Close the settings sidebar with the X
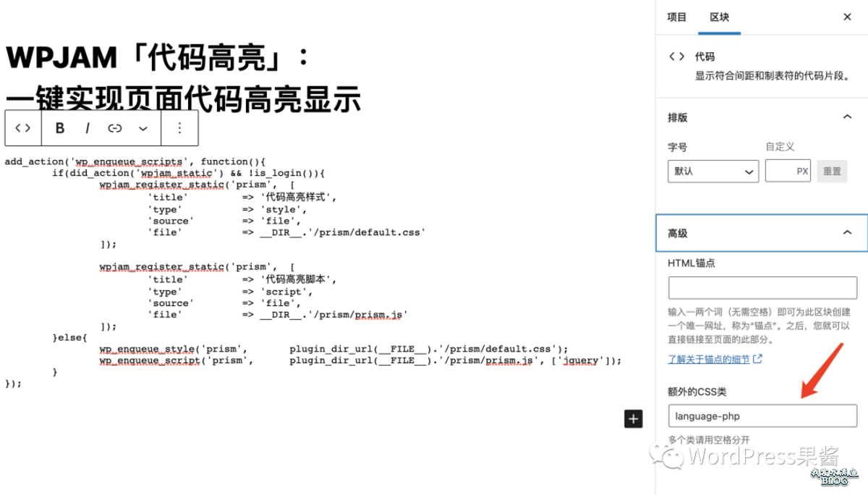Viewport: 868px width, 495px height. [846, 16]
